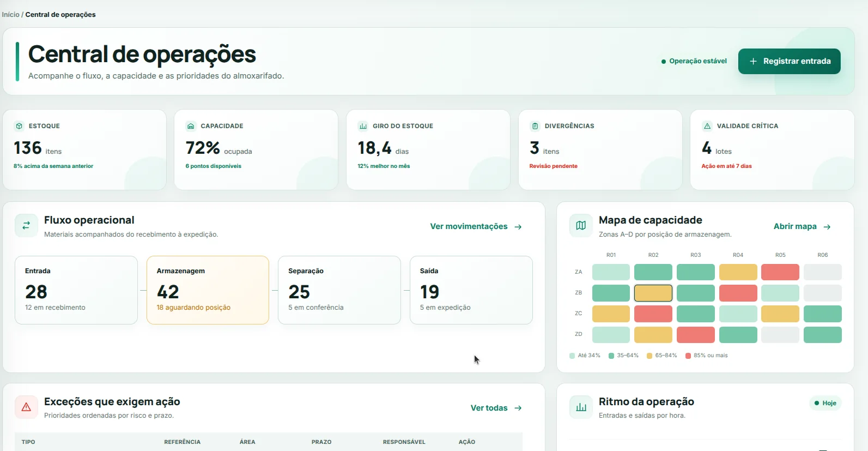Select the Saída flow card
This screenshot has height=451, width=868.
coord(471,290)
